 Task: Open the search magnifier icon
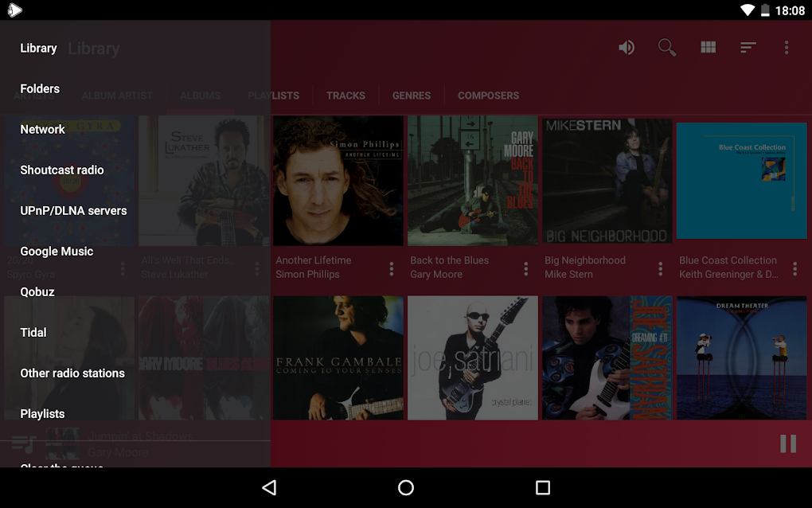pyautogui.click(x=666, y=48)
